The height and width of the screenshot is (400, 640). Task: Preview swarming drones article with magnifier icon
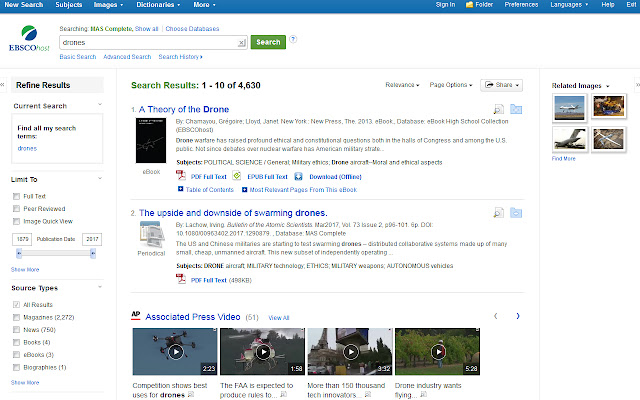[x=498, y=213]
